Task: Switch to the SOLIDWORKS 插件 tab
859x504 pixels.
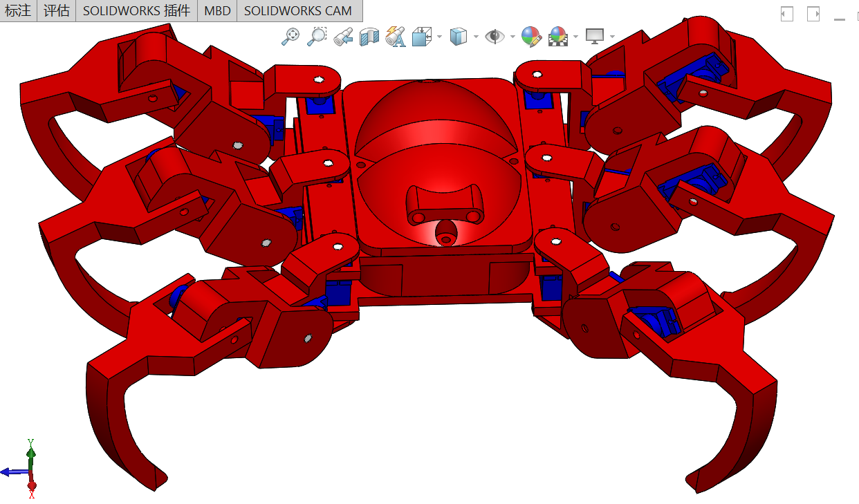Action: (x=136, y=10)
